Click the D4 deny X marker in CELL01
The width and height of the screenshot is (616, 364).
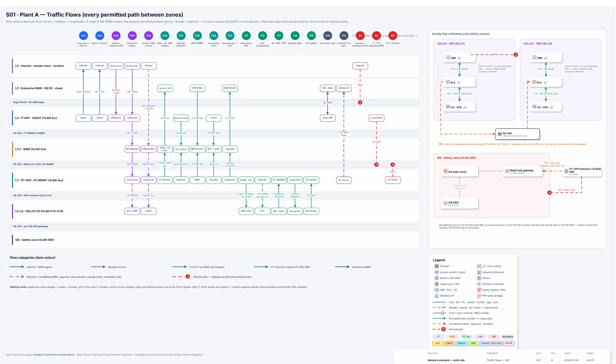516,55
